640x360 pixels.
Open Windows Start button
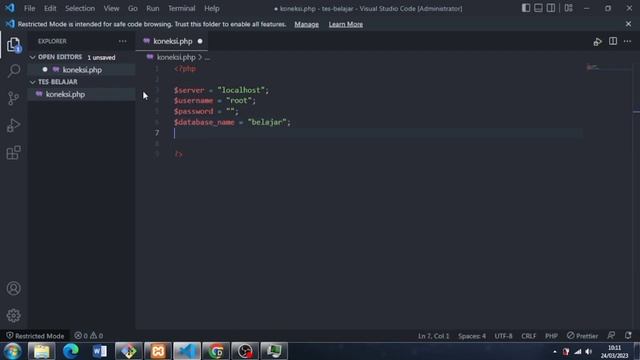pyautogui.click(x=12, y=351)
